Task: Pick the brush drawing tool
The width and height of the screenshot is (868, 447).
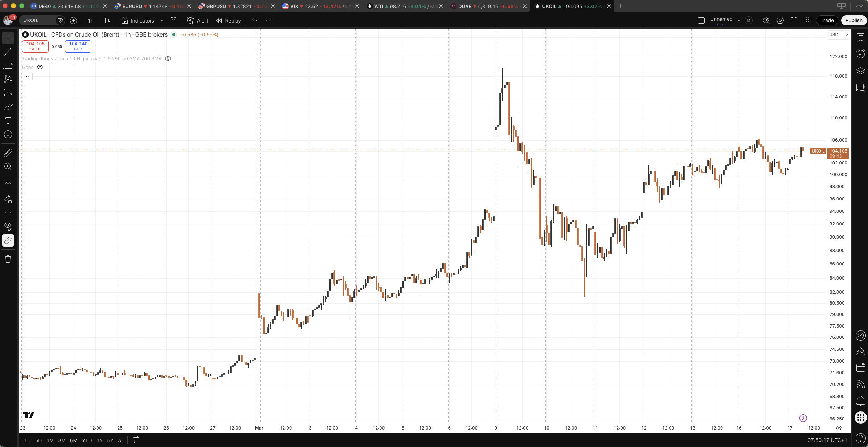Action: point(8,107)
